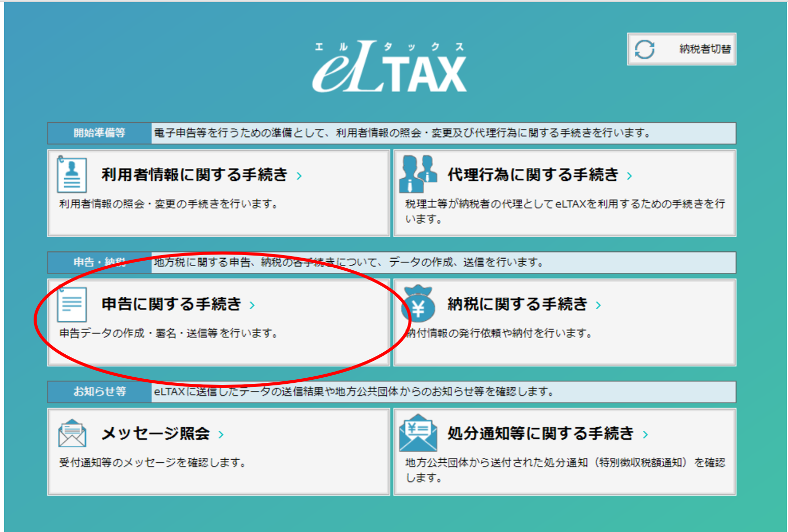Click the お知らせ等 section header label
The height and width of the screenshot is (532, 788).
point(99,391)
